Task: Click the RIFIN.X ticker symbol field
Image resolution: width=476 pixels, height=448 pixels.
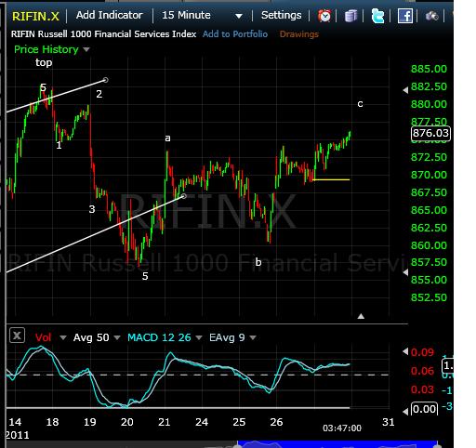Action: tap(35, 16)
